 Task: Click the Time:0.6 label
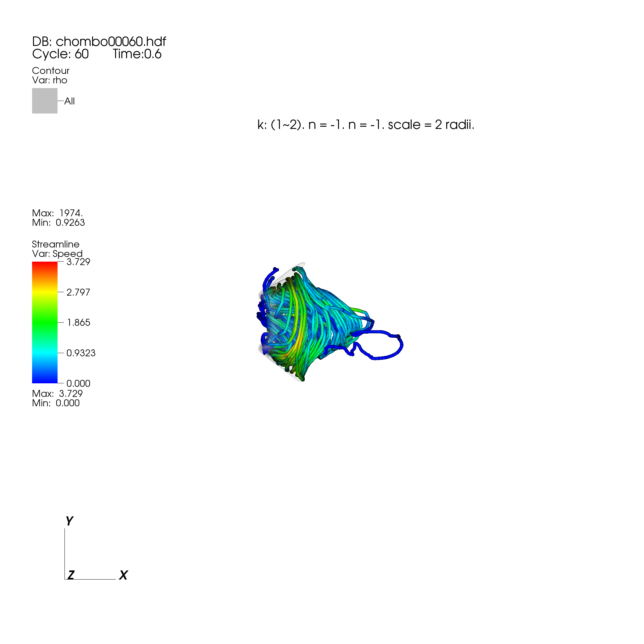tap(137, 54)
